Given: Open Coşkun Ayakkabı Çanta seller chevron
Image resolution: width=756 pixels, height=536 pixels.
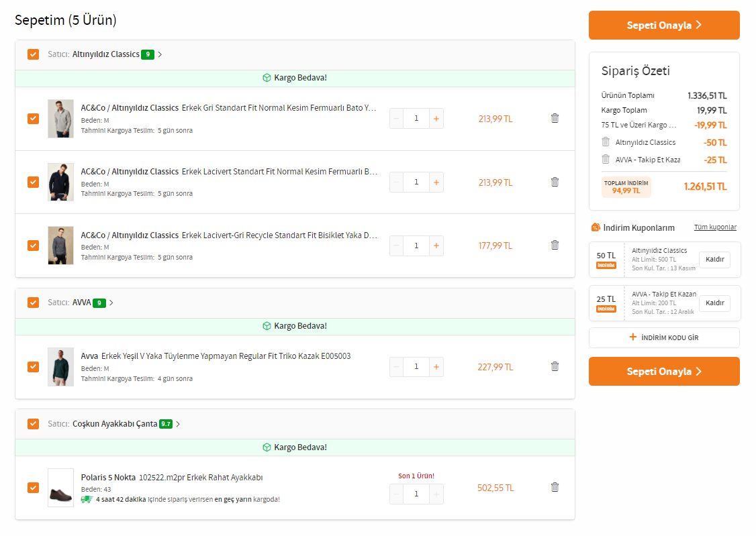Looking at the screenshot, I should pos(178,424).
